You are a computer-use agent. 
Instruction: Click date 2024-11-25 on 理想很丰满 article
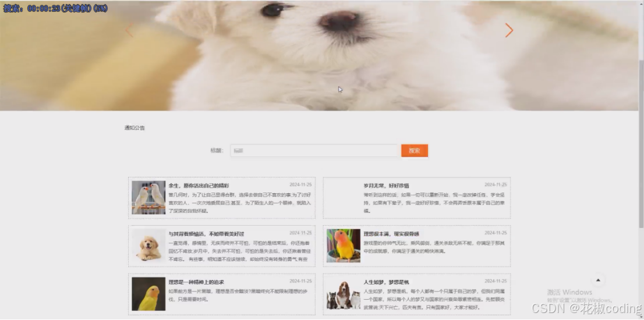coord(496,233)
